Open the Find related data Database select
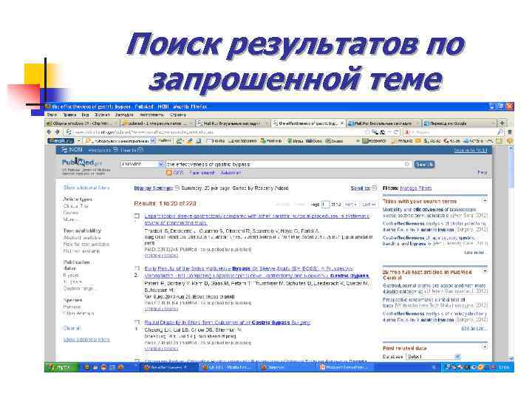Viewport: 532px width, 399px height. pos(433,357)
